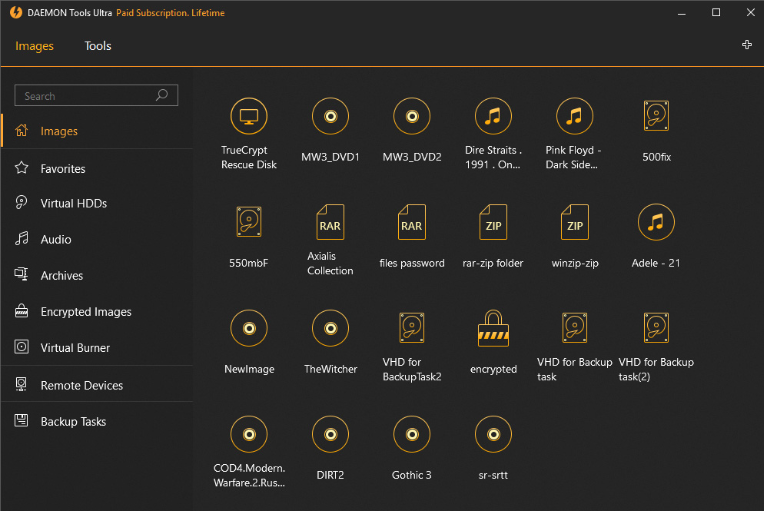Open Virtual HDDs in the sidebar

tap(97, 204)
